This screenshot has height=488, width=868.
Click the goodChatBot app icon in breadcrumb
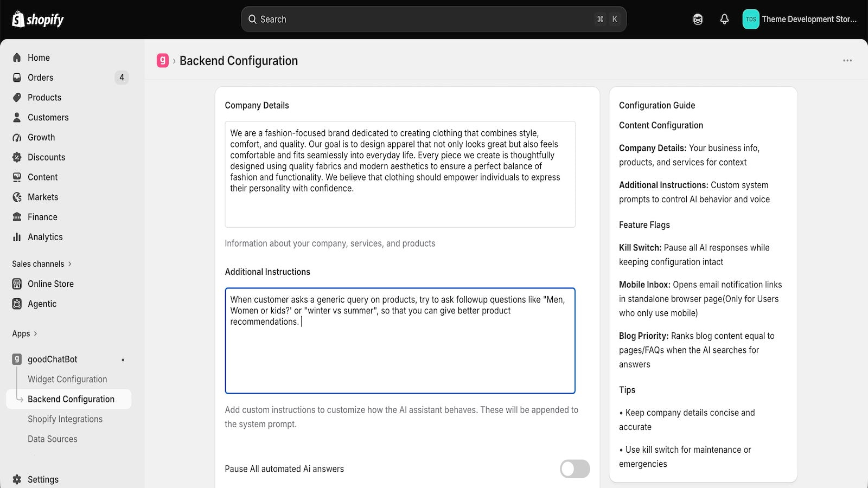[x=163, y=60]
